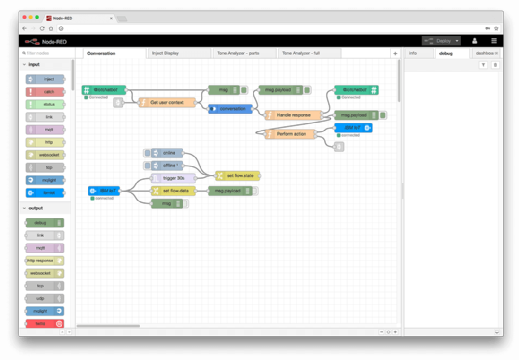
Task: Select the http response palette node
Action: (45, 261)
